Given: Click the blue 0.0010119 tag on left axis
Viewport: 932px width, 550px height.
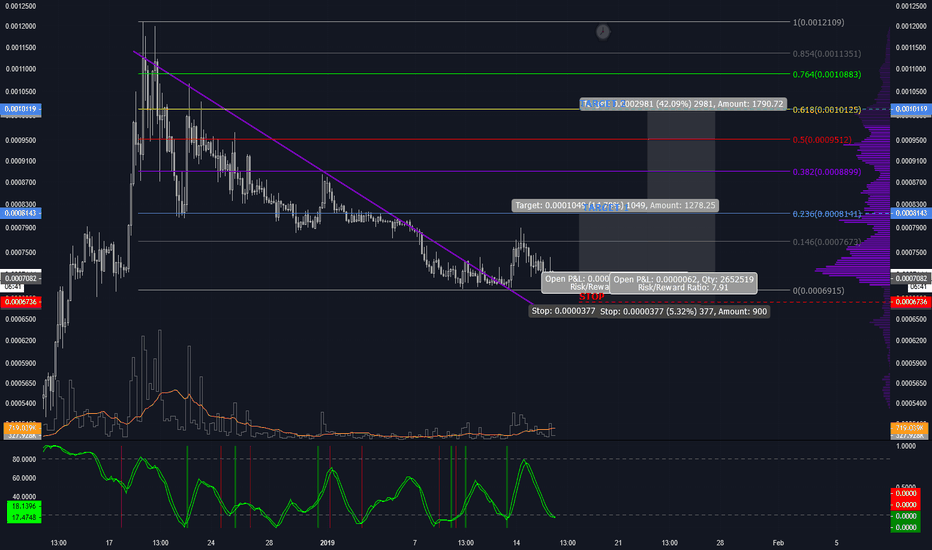Looking at the screenshot, I should (x=21, y=109).
